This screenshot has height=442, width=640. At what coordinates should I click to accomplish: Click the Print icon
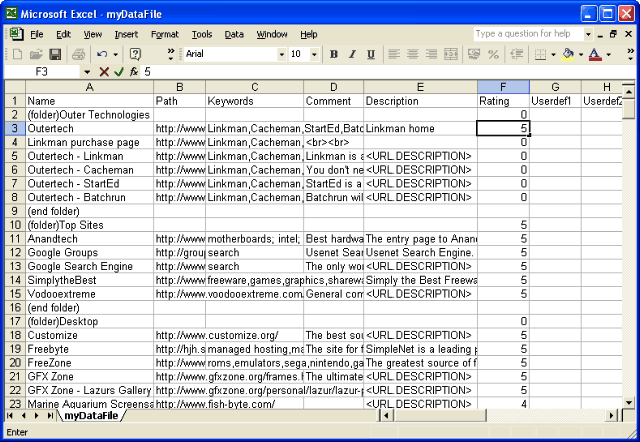tap(78, 54)
